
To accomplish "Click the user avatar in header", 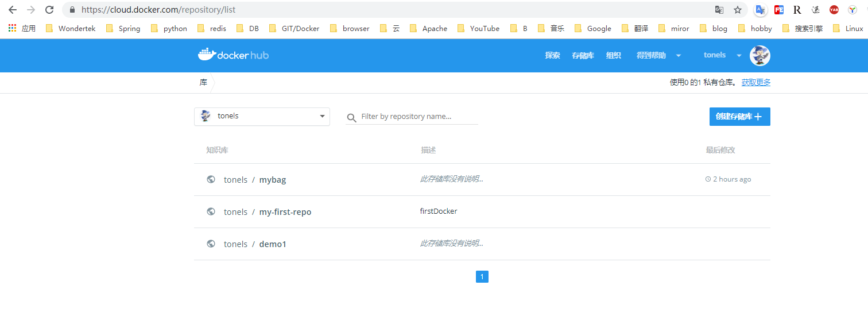I will pos(759,56).
